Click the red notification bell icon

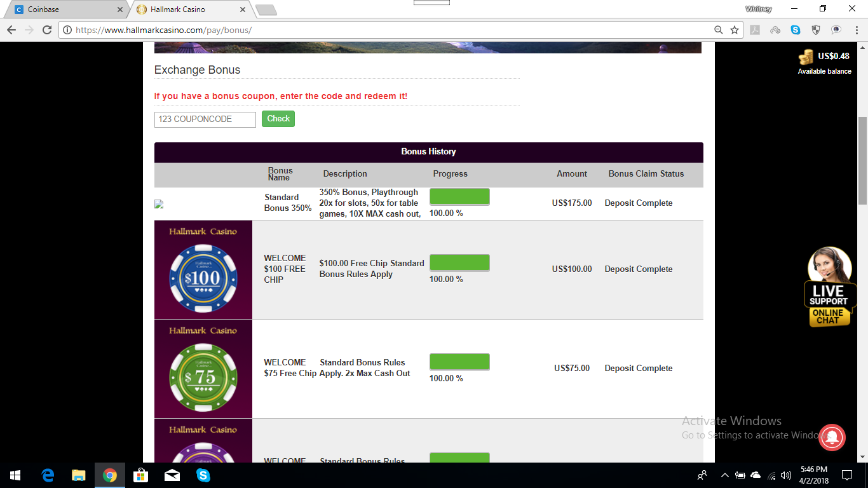click(832, 437)
